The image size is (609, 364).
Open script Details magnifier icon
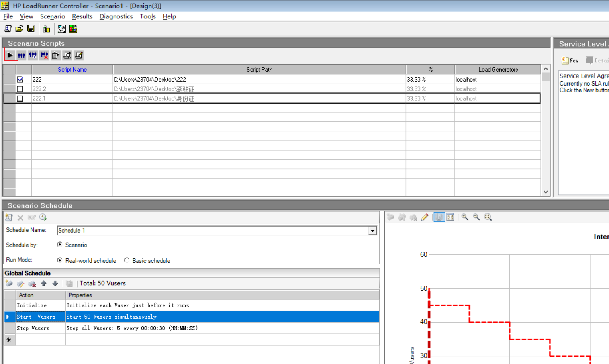[67, 55]
